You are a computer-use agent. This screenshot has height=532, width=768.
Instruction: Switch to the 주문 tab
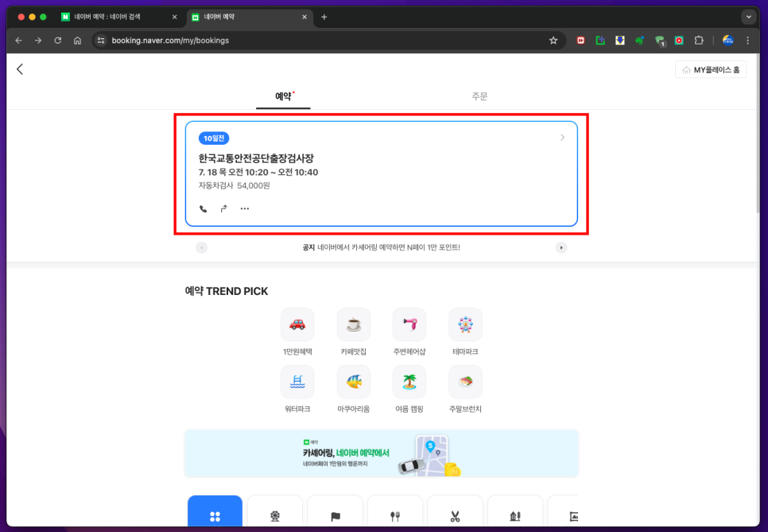[479, 96]
